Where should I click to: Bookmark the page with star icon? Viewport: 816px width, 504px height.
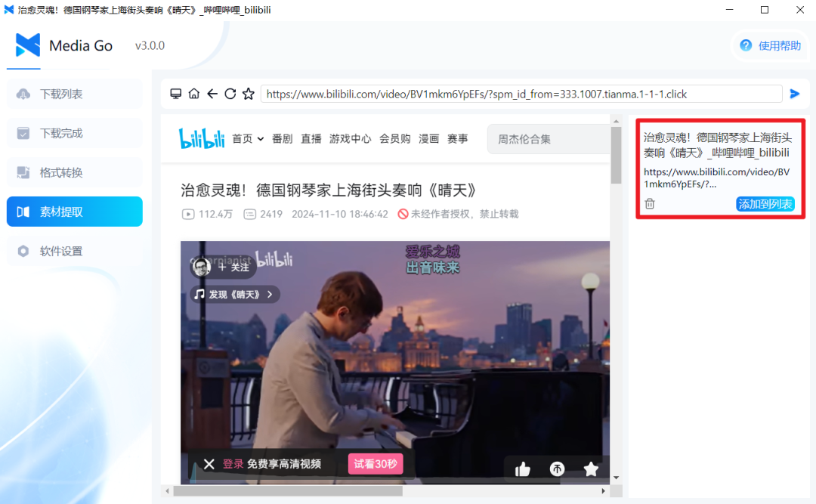coord(248,94)
